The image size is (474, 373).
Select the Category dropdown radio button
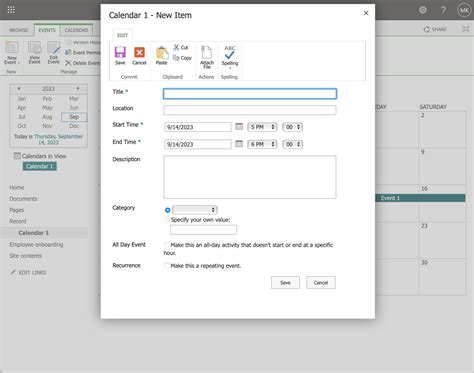(168, 210)
